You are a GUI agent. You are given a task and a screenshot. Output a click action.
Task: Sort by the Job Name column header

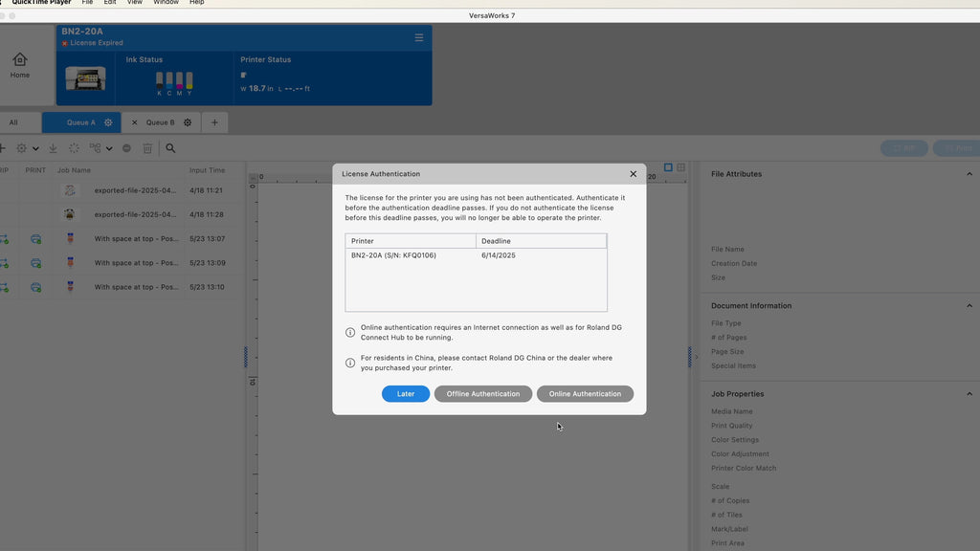(x=74, y=170)
